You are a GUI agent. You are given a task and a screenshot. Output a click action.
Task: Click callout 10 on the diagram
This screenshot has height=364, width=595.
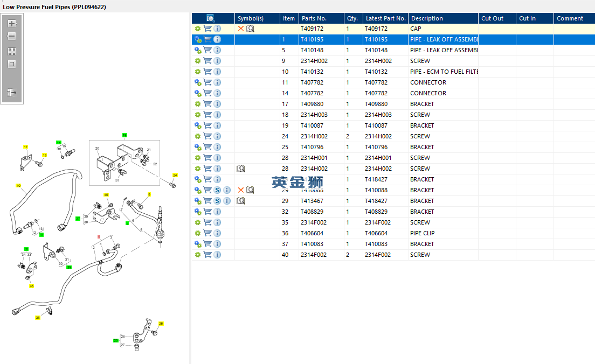click(18, 185)
